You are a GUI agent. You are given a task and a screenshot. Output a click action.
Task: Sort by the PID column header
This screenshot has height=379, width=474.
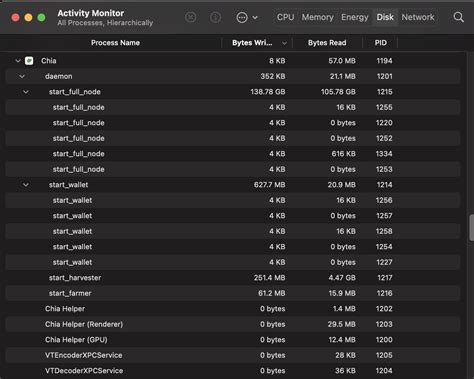381,43
